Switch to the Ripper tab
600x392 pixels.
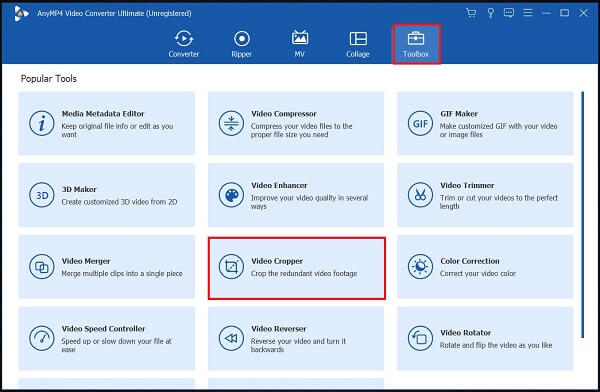pos(241,44)
